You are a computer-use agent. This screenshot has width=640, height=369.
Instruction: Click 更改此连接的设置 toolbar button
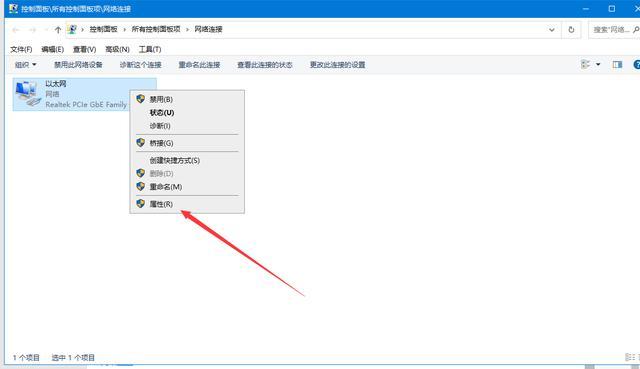pyautogui.click(x=338, y=65)
